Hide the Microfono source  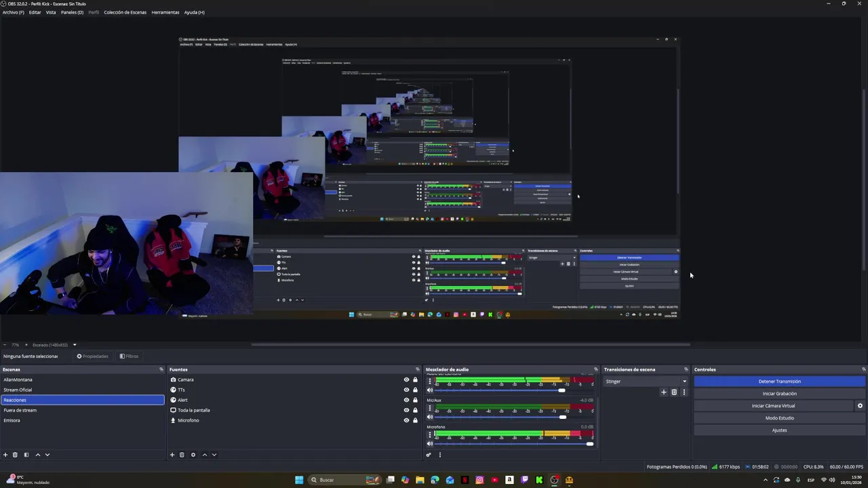click(x=406, y=420)
